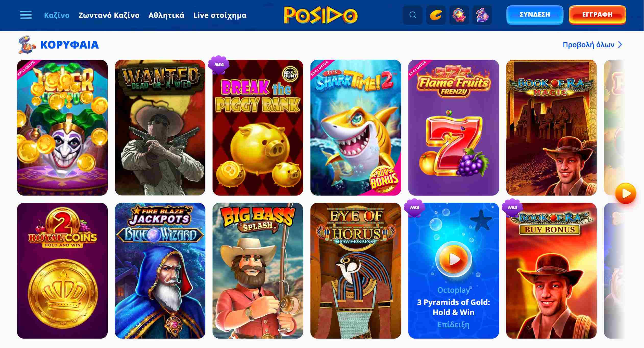Click the treasure chest icon beside ΚΟΡΥΦΑΙΑ
This screenshot has width=644, height=348.
click(27, 45)
